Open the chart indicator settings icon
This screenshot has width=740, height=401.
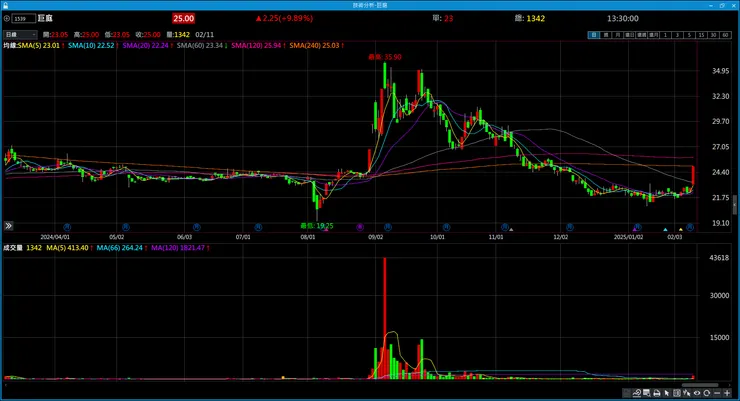(x=637, y=393)
